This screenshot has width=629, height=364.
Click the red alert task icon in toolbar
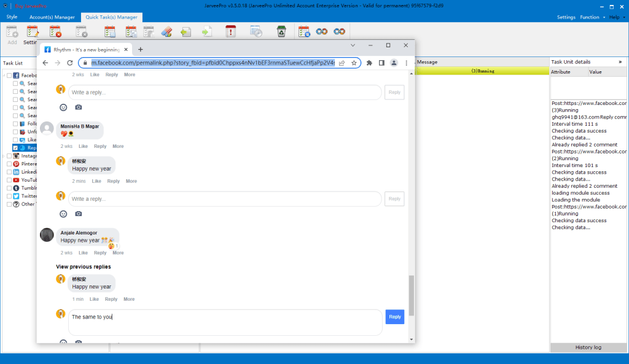click(x=230, y=32)
